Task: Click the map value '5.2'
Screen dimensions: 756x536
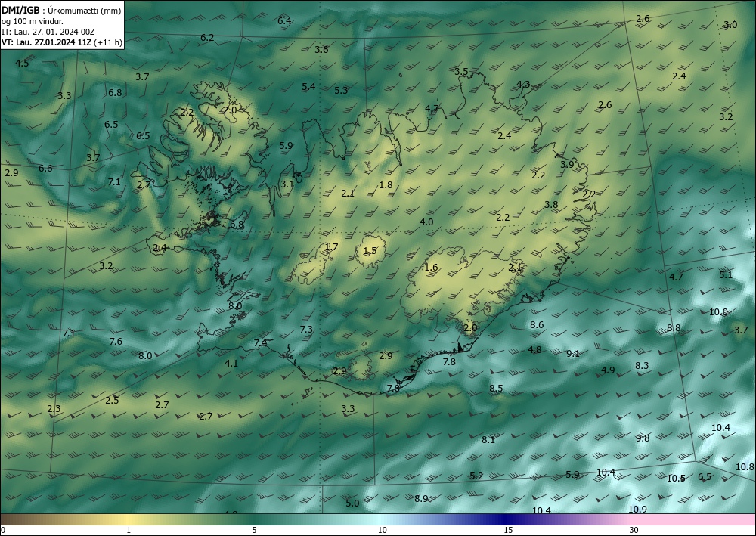Action: point(476,476)
